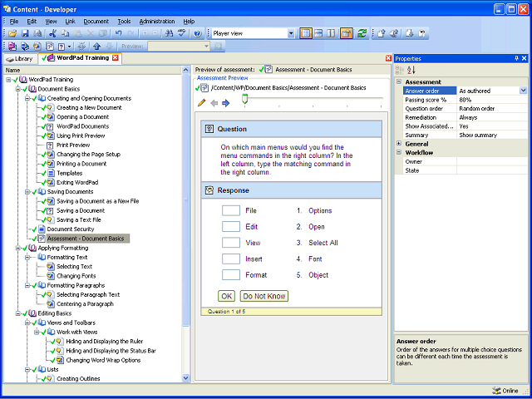Open the Answer order value dropdown
This screenshot has width=532, height=399.
[523, 91]
